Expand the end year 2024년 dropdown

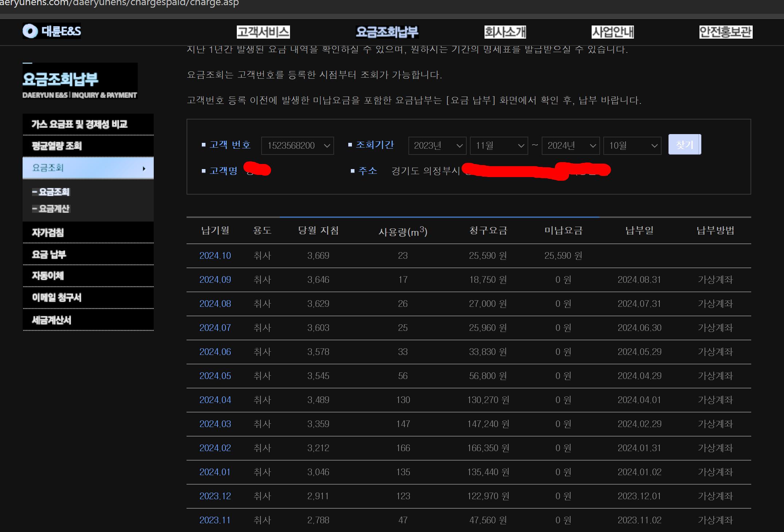(x=571, y=146)
